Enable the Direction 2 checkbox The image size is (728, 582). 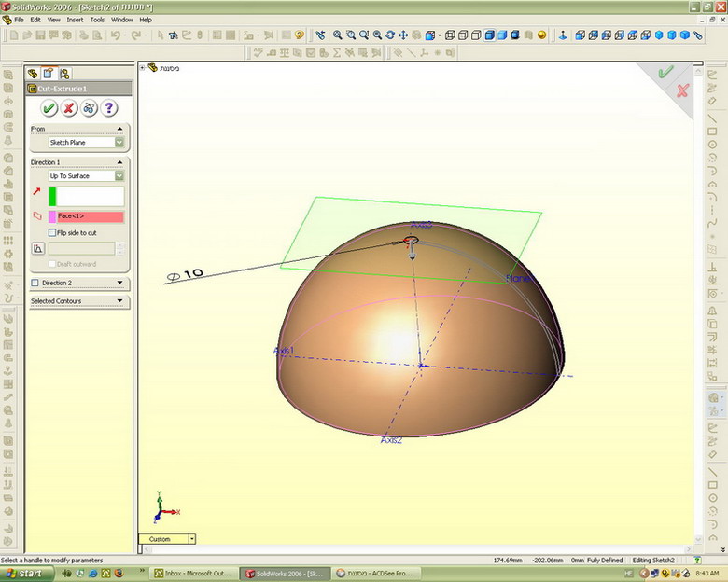(35, 283)
